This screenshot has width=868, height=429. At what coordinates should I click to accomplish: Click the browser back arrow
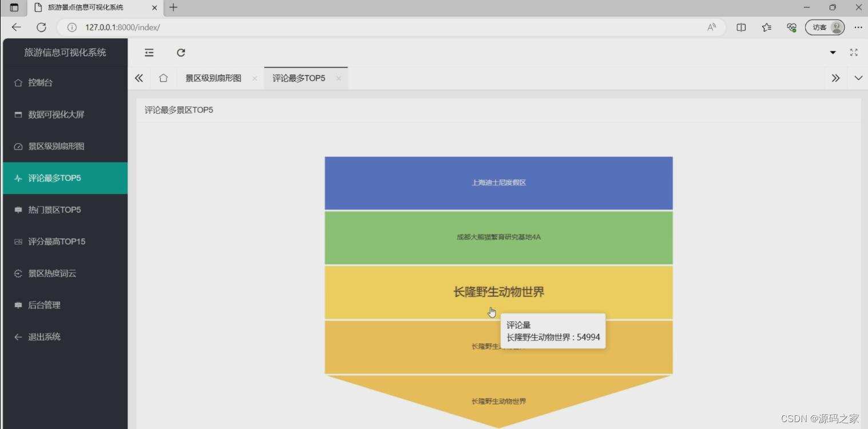(x=16, y=27)
